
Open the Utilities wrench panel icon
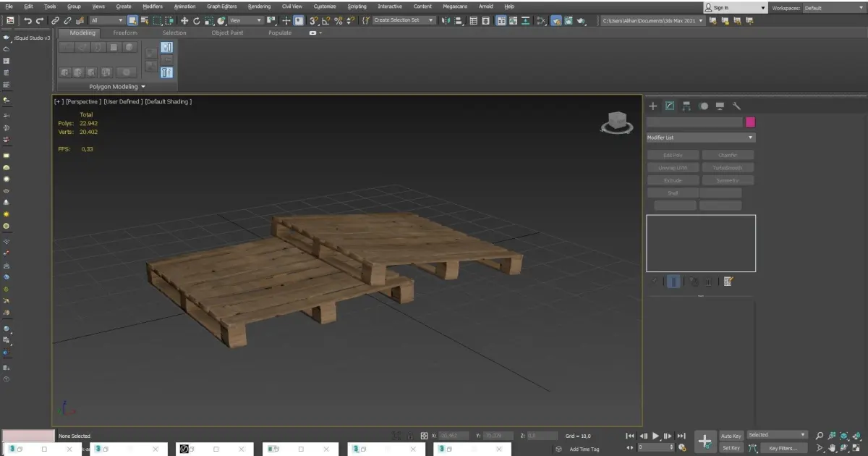pos(736,106)
